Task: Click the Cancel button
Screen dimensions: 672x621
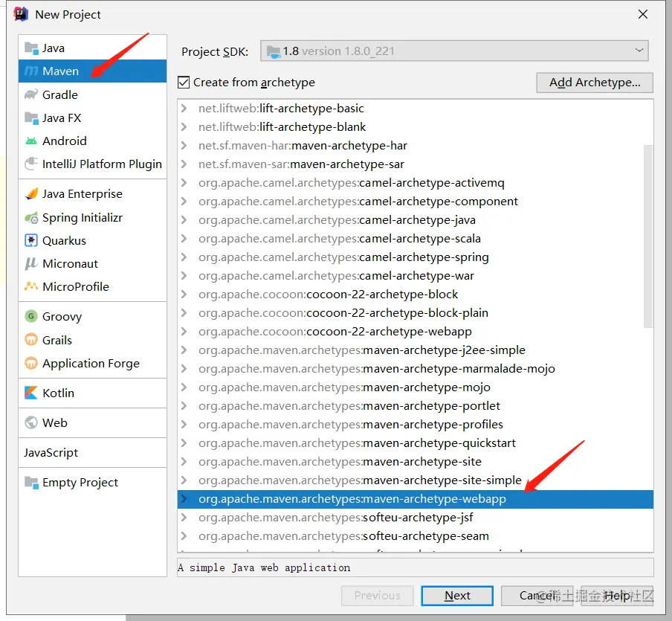Action: click(x=538, y=596)
